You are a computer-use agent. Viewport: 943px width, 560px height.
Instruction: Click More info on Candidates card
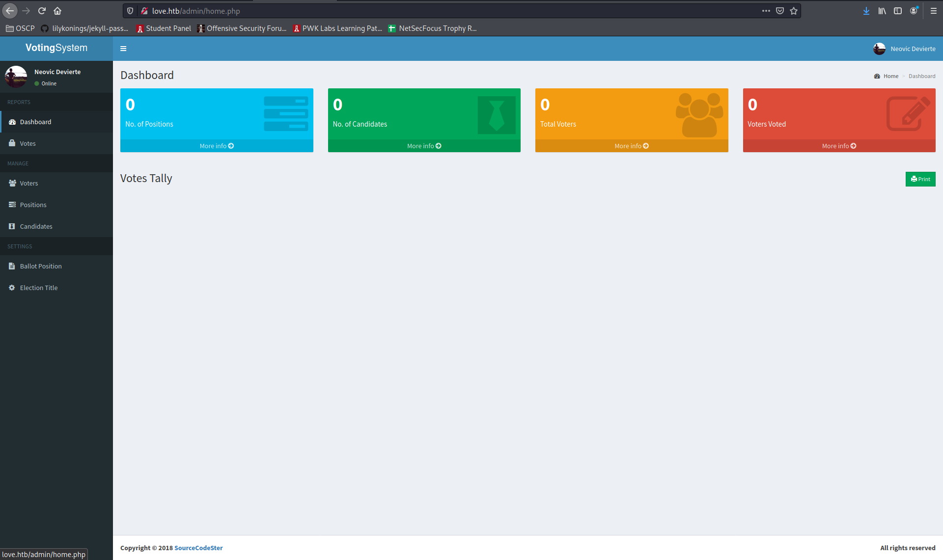click(424, 146)
